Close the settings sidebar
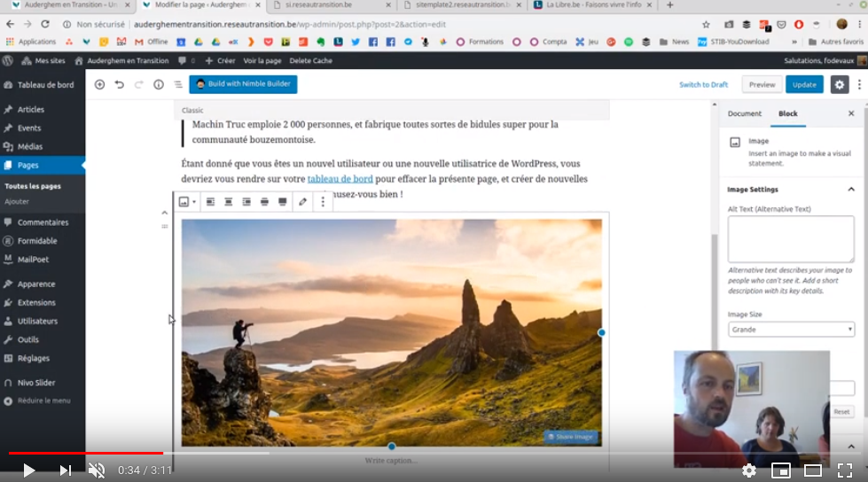 click(851, 113)
